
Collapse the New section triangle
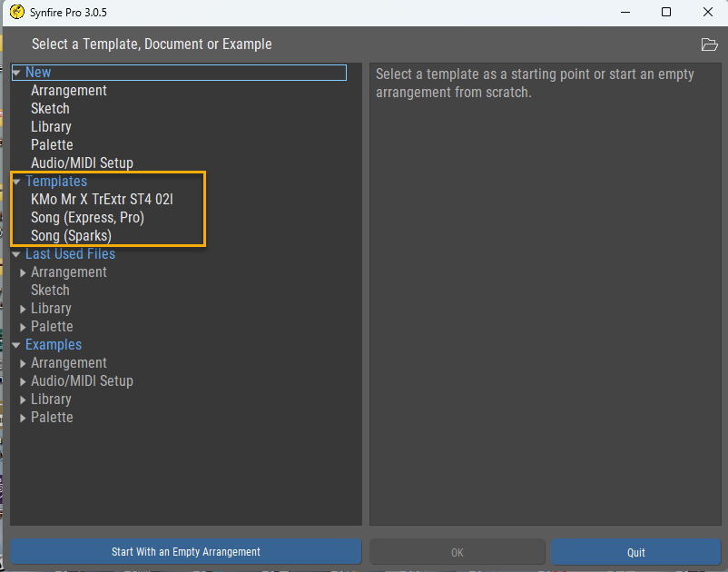[x=16, y=73]
